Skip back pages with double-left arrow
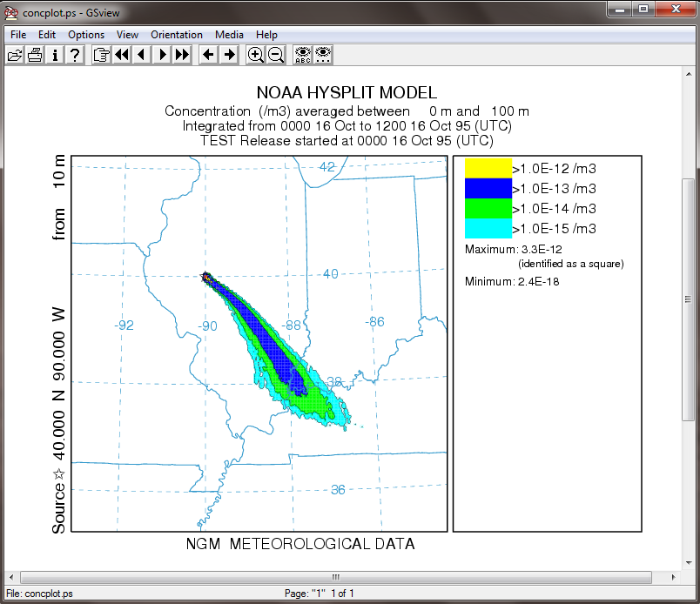 pyautogui.click(x=121, y=55)
